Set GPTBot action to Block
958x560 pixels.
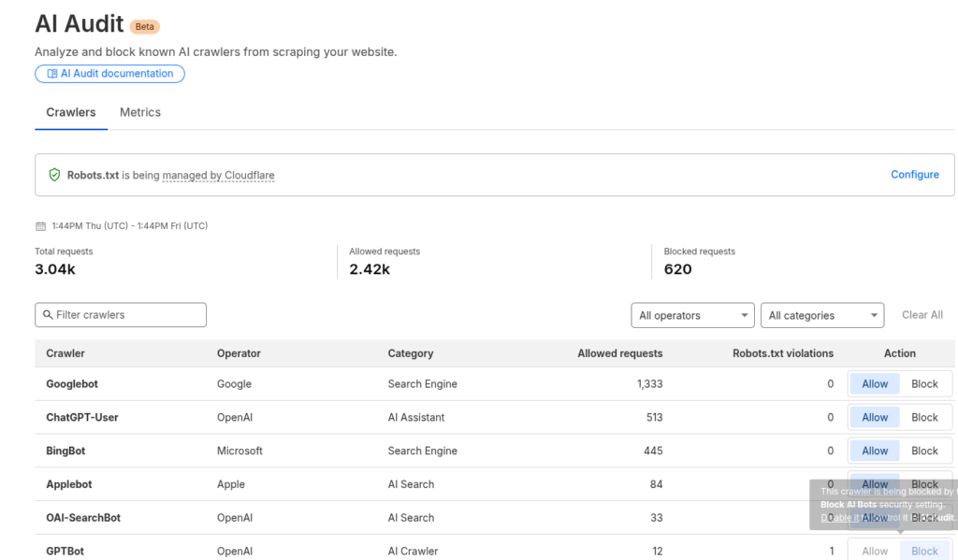coord(924,551)
